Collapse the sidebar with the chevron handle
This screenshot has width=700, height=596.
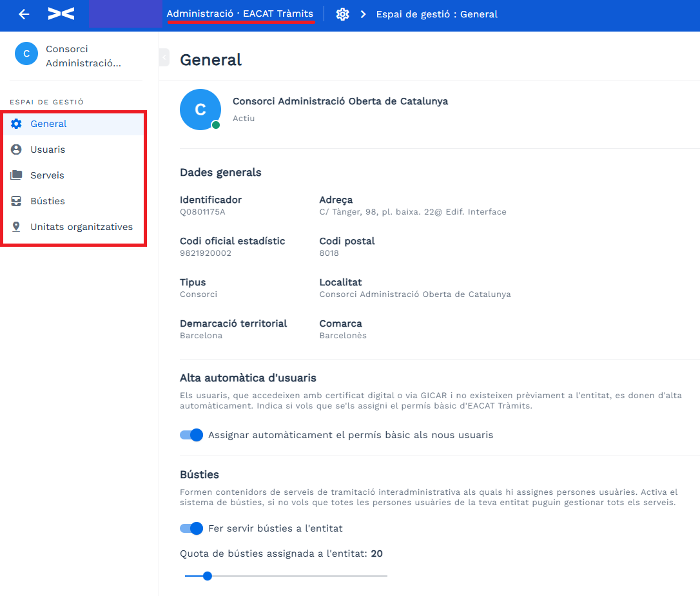(x=164, y=57)
